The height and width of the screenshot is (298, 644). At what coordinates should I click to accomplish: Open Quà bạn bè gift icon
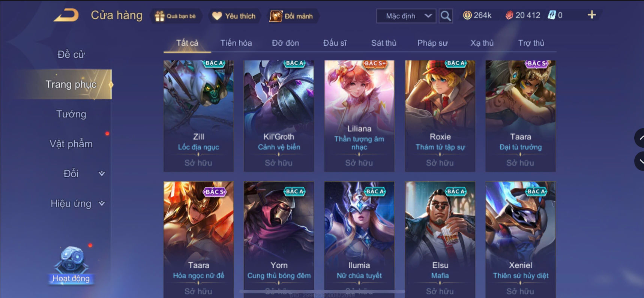(x=160, y=16)
